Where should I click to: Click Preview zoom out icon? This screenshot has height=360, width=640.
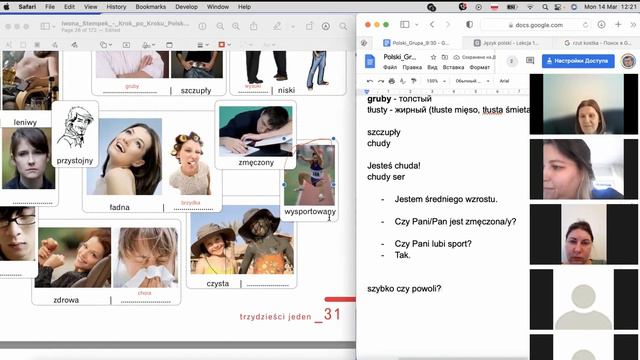tap(220, 26)
